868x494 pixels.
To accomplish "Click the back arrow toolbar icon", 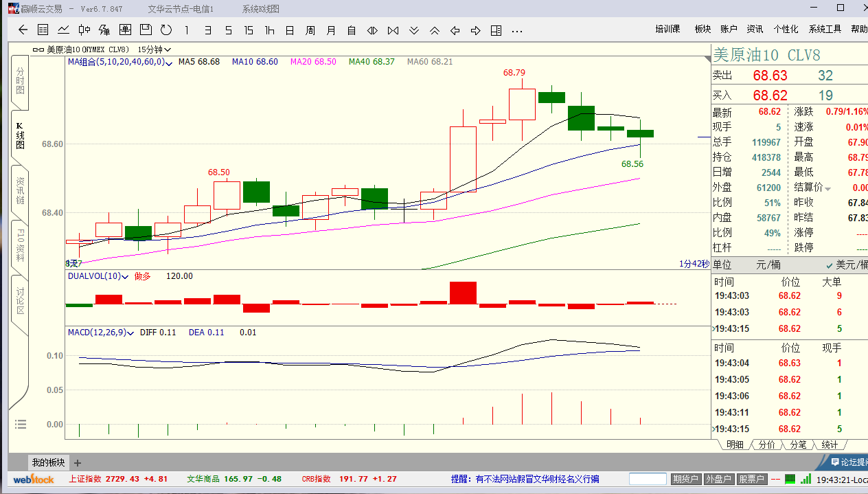I will click(23, 30).
